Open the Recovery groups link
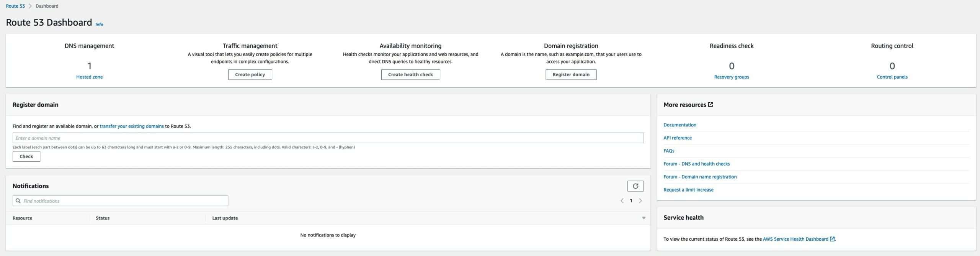Screen dimensions: 980x256 point(731,77)
